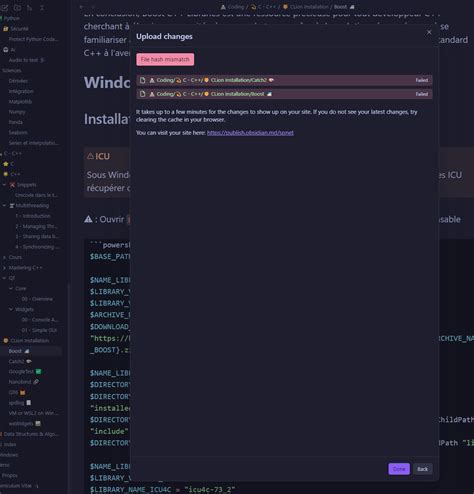Collapse the Widgets folder under Qt

[11, 309]
